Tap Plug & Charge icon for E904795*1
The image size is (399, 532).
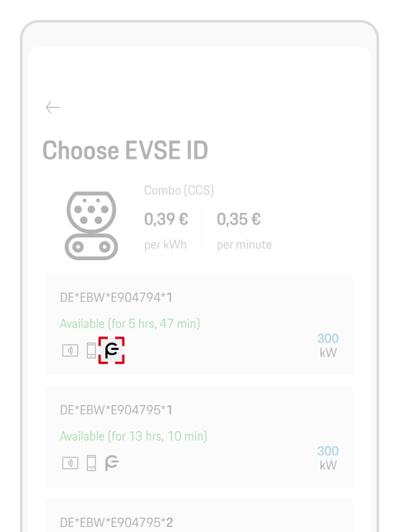[x=112, y=463]
